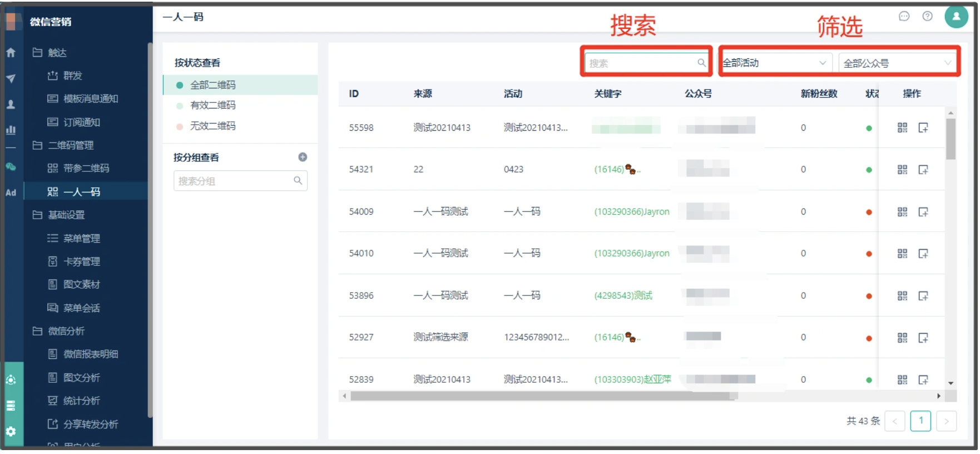The height and width of the screenshot is (454, 980).
Task: Click export icon for ID 54010
Action: pyautogui.click(x=923, y=254)
